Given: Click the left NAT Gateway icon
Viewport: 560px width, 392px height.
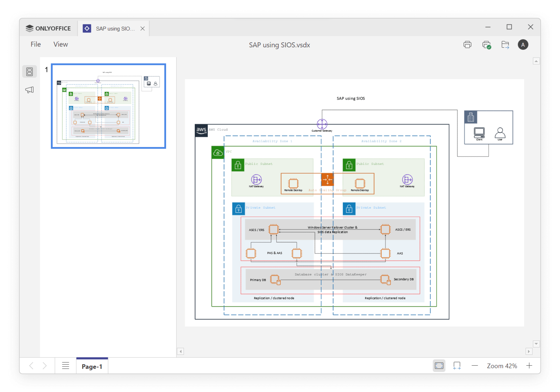Looking at the screenshot, I should (x=256, y=179).
